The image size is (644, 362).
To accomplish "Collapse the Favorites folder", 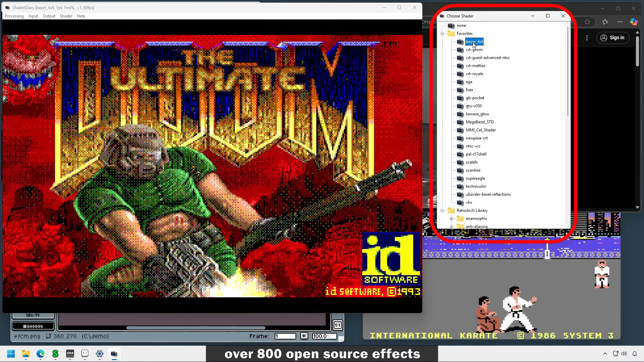I will (442, 34).
